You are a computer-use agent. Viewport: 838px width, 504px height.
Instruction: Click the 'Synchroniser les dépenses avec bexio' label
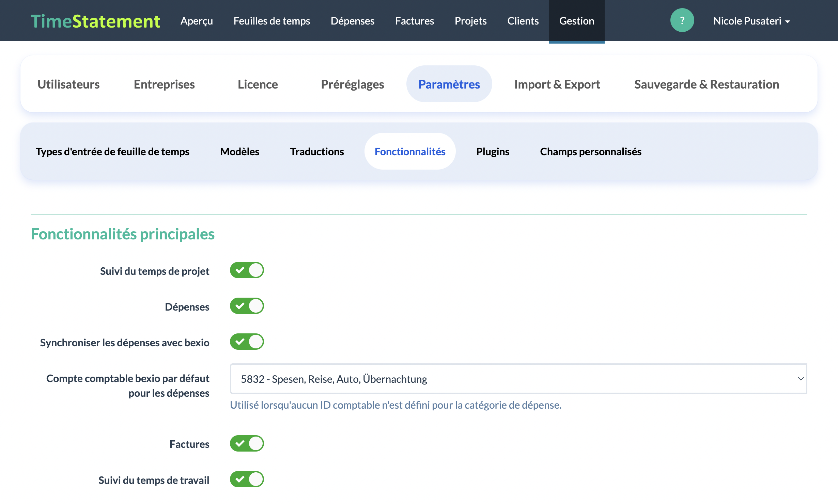125,343
